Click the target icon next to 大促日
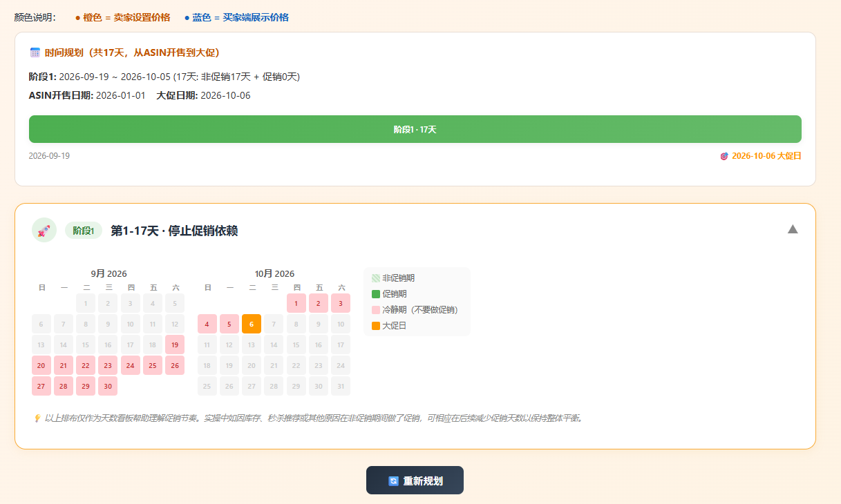Screen dimensions: 841x504 (724, 156)
